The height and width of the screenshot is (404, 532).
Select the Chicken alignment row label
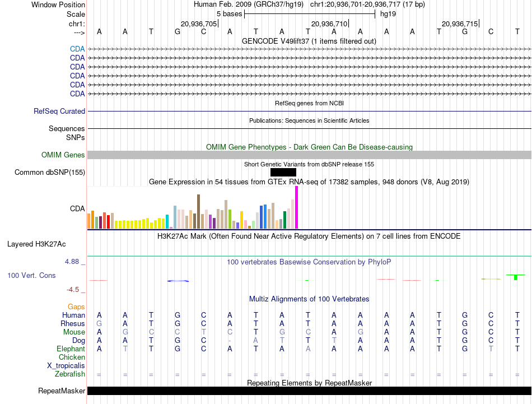(72, 357)
